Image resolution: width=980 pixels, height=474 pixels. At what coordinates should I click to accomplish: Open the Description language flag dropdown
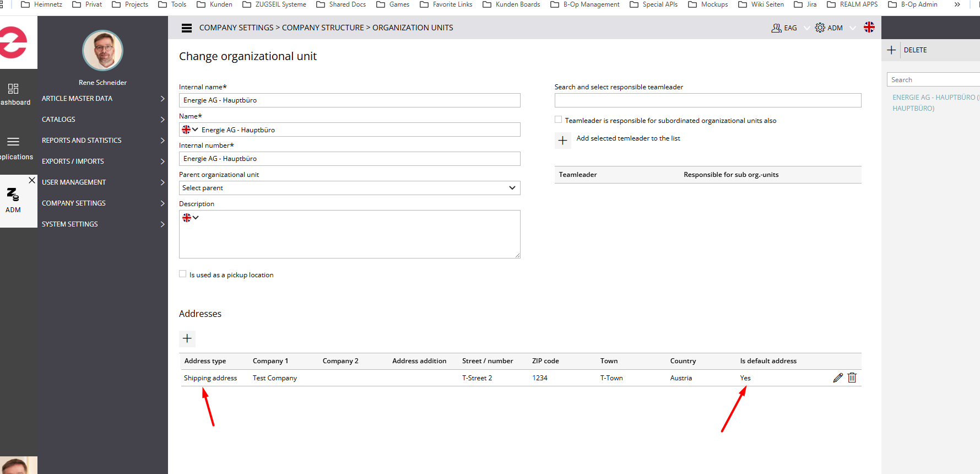[190, 218]
